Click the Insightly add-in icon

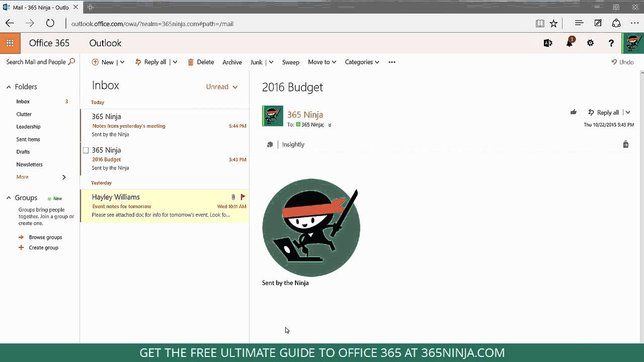click(270, 144)
